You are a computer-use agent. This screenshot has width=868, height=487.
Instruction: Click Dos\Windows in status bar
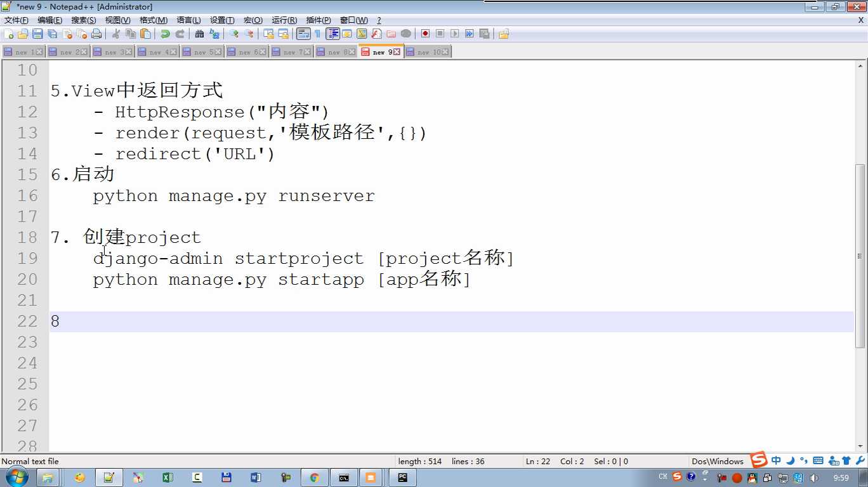(x=717, y=462)
